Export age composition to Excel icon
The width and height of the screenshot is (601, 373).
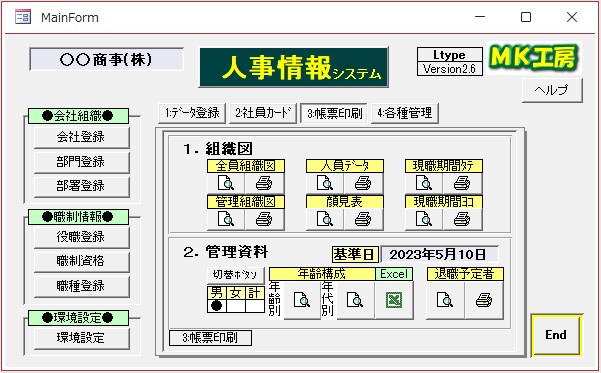click(x=394, y=300)
